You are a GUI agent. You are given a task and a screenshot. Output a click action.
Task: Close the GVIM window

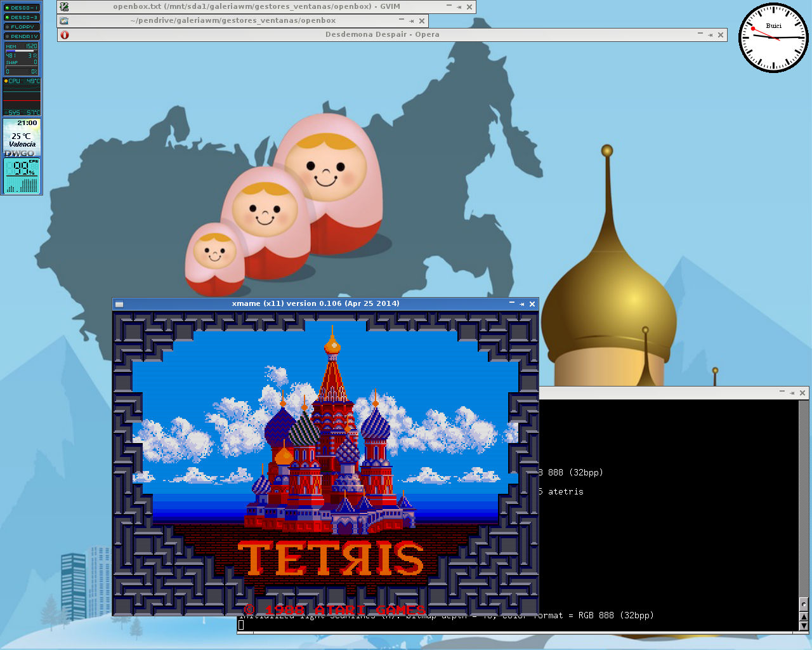[x=469, y=7]
